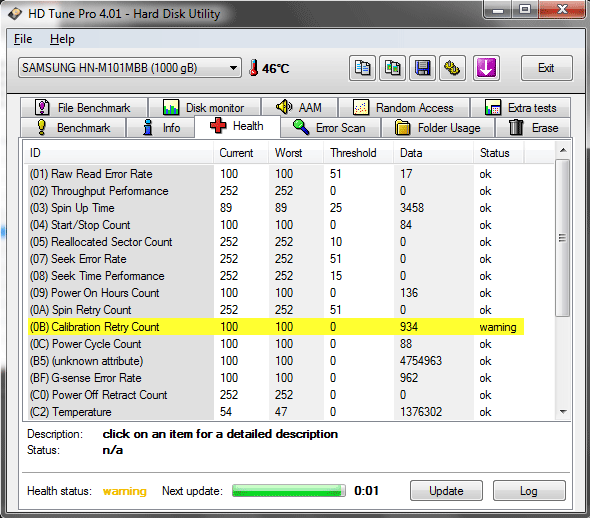This screenshot has height=518, width=590.
Task: Click the purple download arrow icon
Action: pos(486,68)
